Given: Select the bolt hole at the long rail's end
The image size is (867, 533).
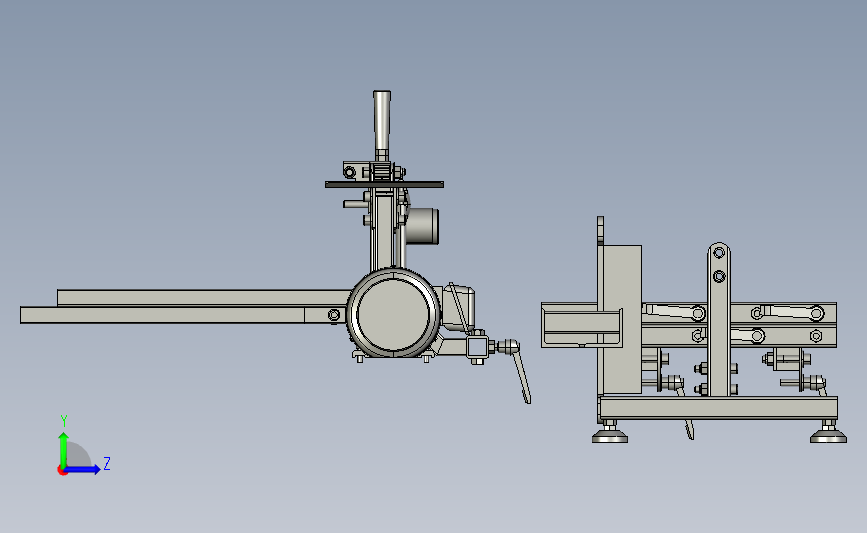Looking at the screenshot, I should pos(334,315).
